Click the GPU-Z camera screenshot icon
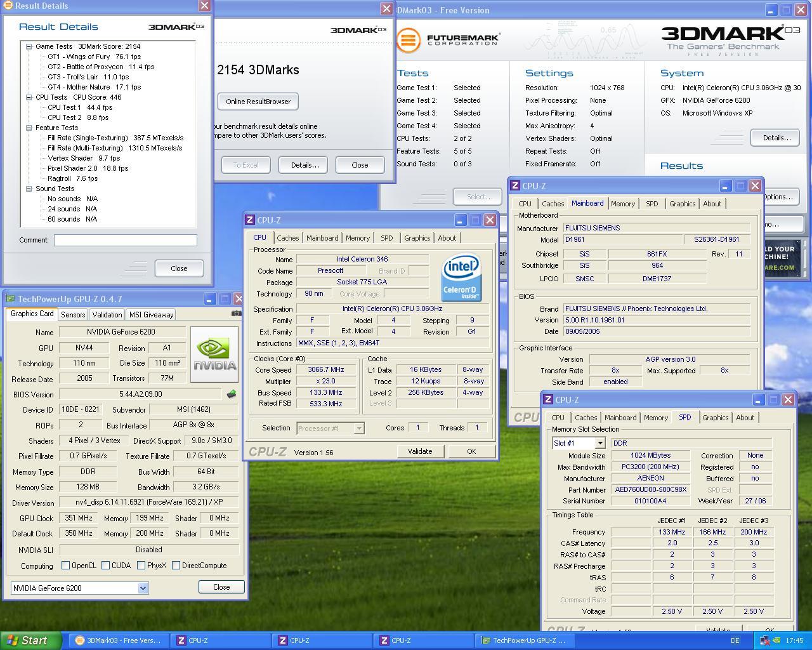This screenshot has height=650, width=812. click(236, 314)
